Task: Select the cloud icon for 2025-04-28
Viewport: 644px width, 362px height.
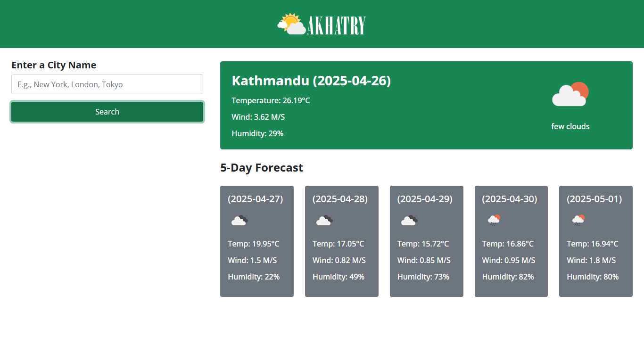Action: (324, 220)
